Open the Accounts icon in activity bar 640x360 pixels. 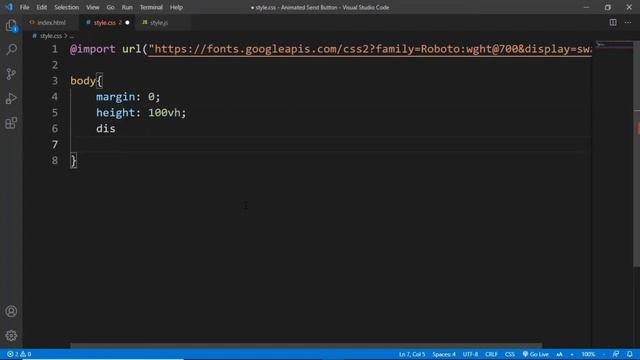(x=11, y=311)
